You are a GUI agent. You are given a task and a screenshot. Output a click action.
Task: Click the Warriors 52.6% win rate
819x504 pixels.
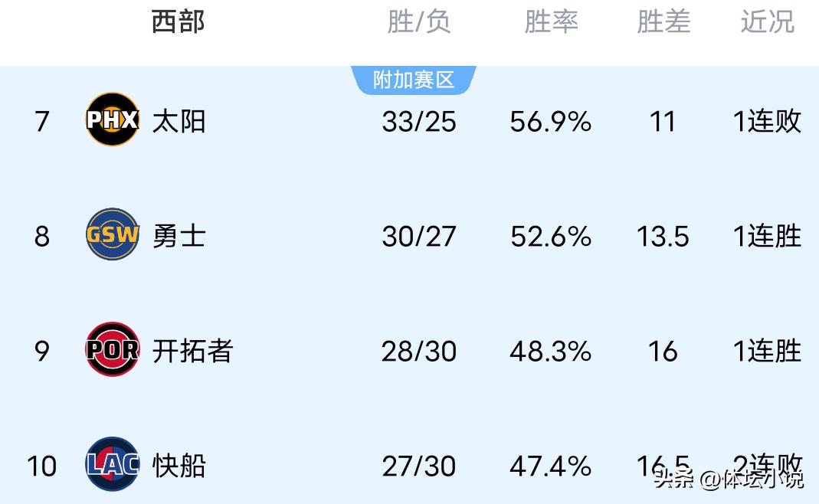coord(551,236)
